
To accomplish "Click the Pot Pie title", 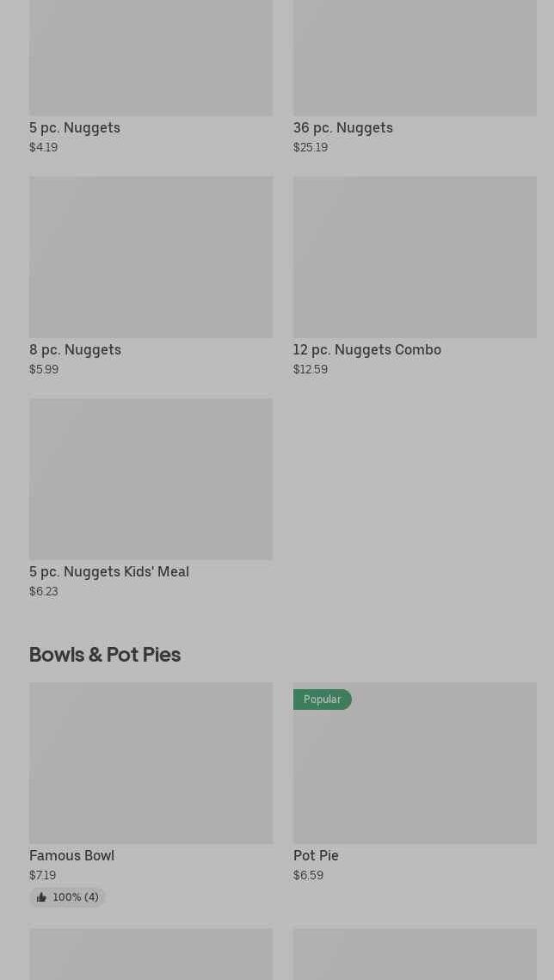I will pos(316,855).
